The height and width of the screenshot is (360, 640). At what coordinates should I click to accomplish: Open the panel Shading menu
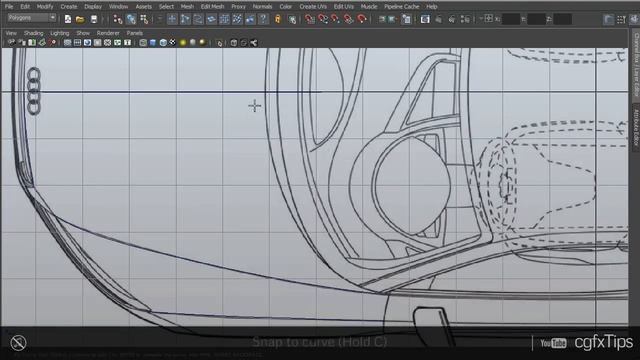pyautogui.click(x=33, y=33)
